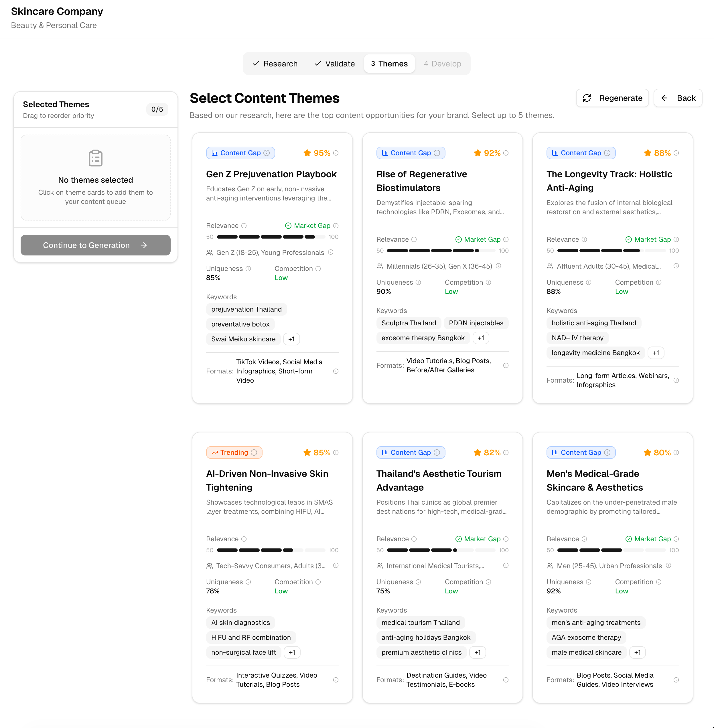The width and height of the screenshot is (714, 728).
Task: Expand the +1 hidden keyword on the Gen Z card
Action: pos(291,339)
